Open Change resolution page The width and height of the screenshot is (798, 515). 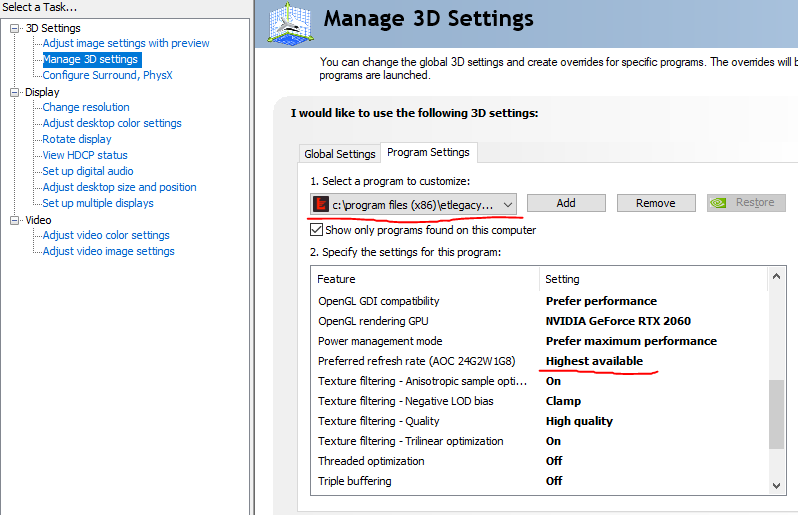coord(86,107)
